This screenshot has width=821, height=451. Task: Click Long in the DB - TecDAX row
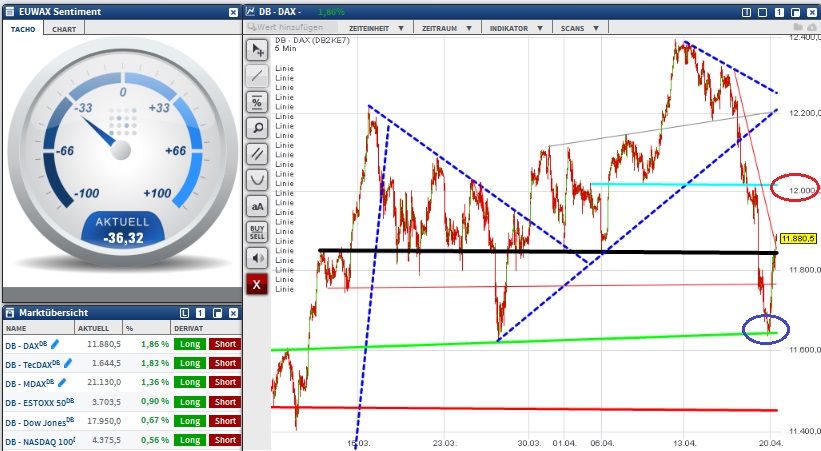point(190,363)
